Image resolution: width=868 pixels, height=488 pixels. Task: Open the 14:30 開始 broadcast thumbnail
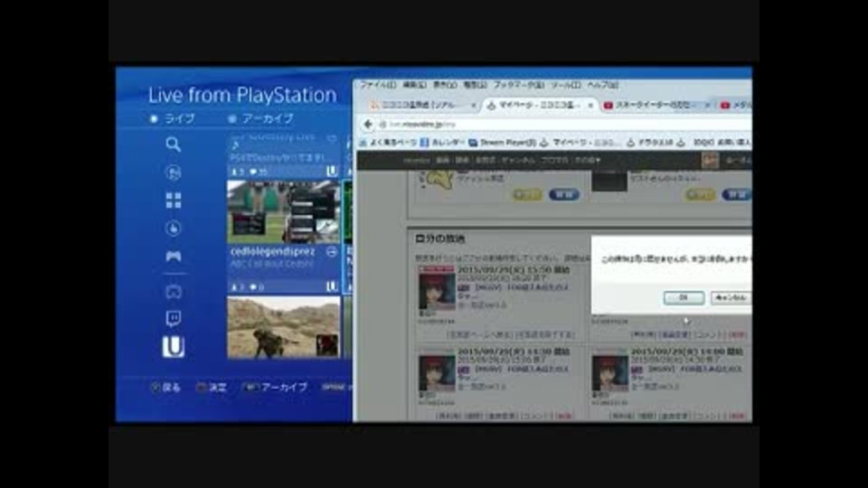437,372
